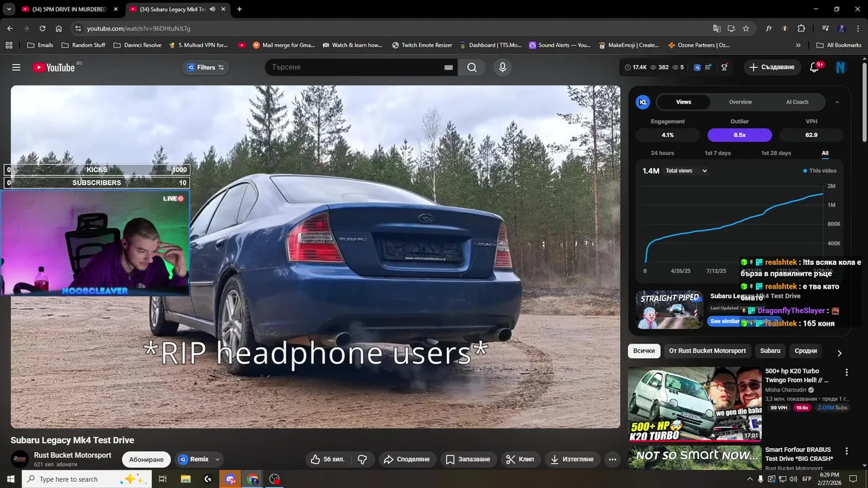The height and width of the screenshot is (488, 868).
Task: Click the Subaru Legacy video player
Action: tap(315, 256)
